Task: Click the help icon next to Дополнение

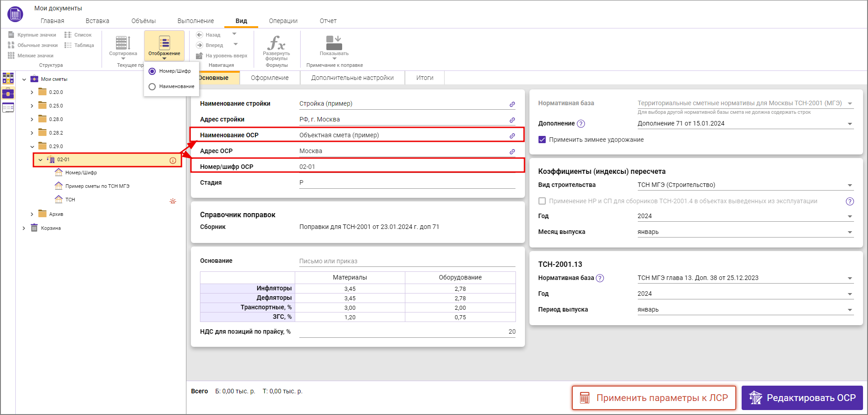Action: pos(581,124)
